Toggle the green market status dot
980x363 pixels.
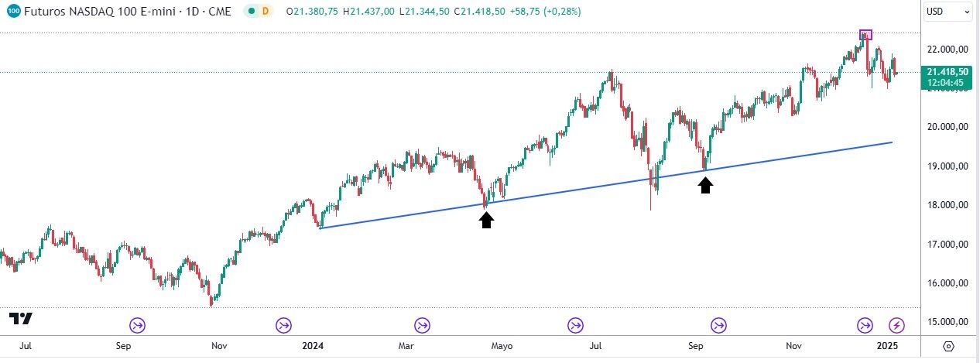point(252,12)
